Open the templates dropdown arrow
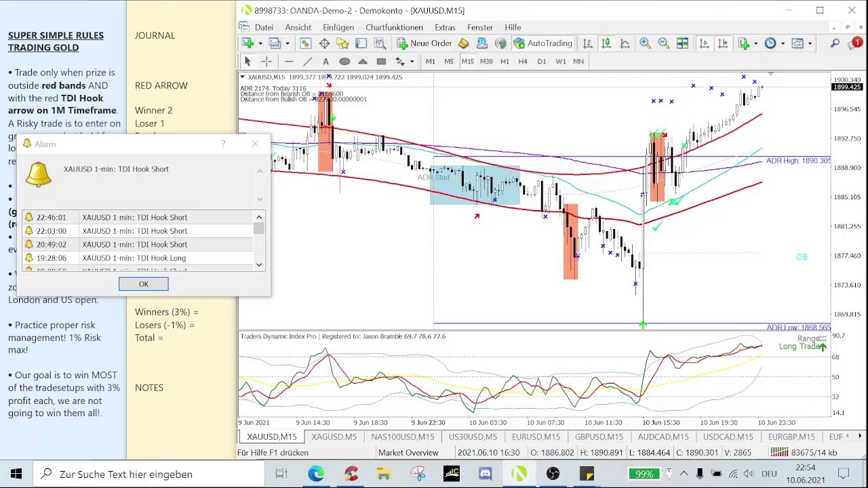Image resolution: width=868 pixels, height=488 pixels. 810,43
